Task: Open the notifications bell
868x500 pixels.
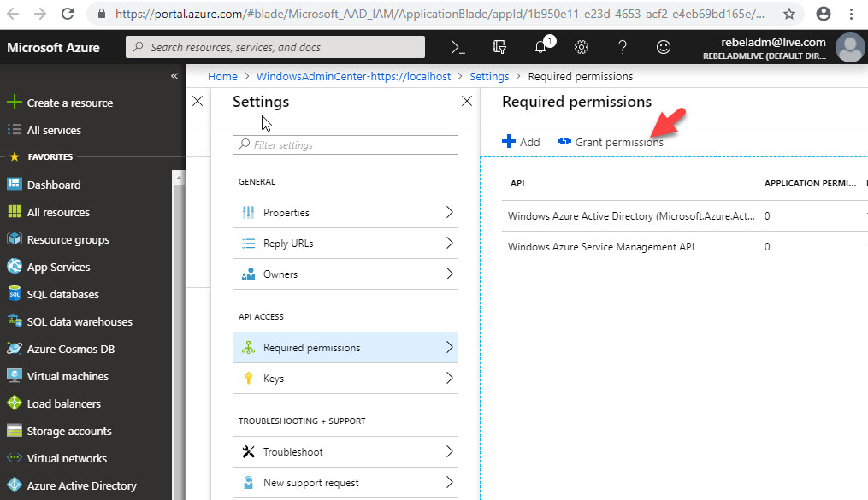Action: coord(541,47)
